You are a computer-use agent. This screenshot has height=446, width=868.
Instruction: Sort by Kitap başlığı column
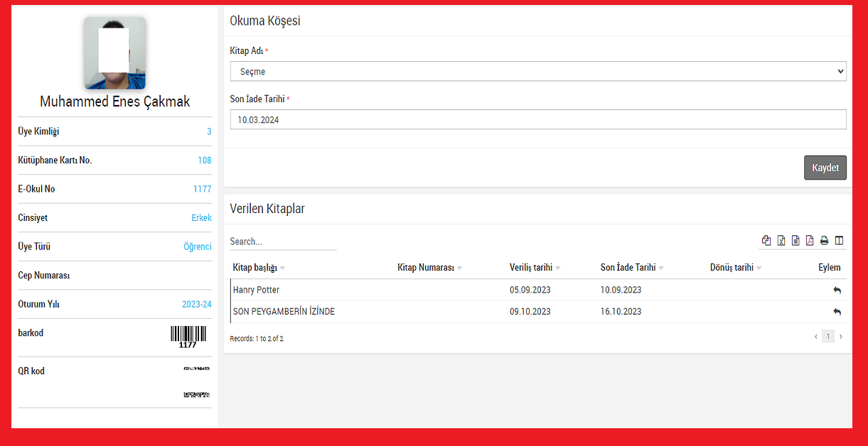coord(255,268)
